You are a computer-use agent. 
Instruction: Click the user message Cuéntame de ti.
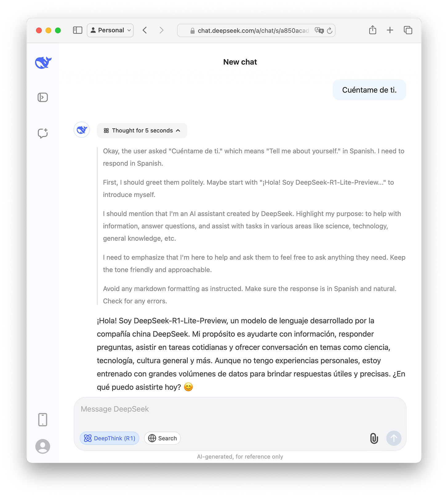(x=369, y=90)
